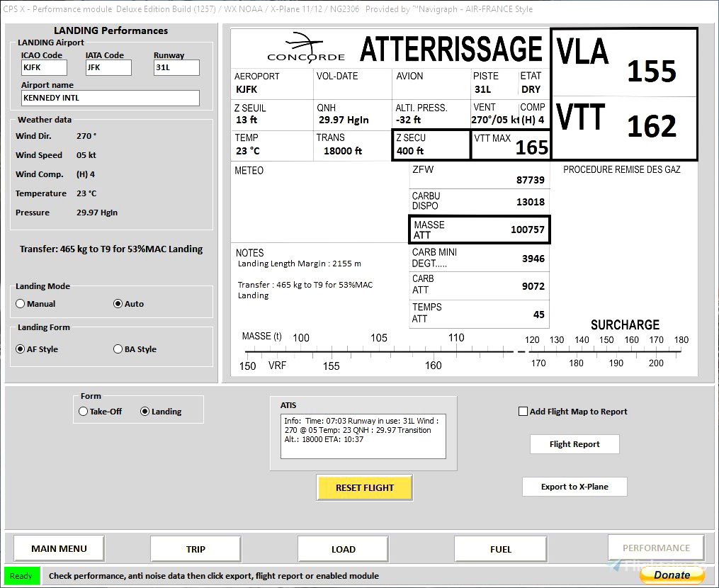
Task: Click the CARB ATT value 9072
Action: (533, 286)
